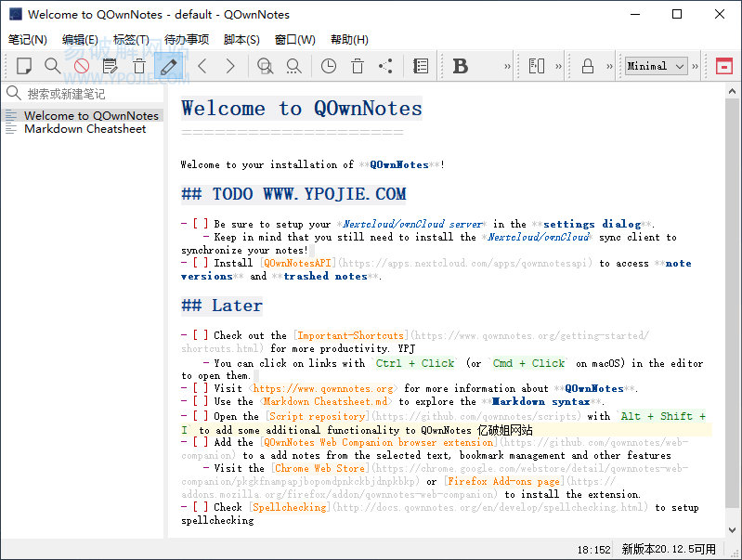Create a new note with toolbar icon
Screen dimensions: 742x560
coord(24,66)
